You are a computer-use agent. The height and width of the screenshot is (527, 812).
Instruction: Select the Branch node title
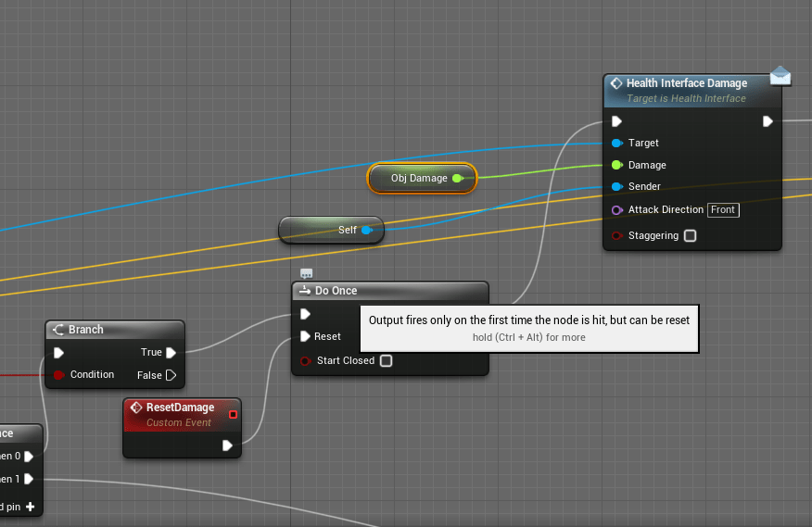(85, 330)
